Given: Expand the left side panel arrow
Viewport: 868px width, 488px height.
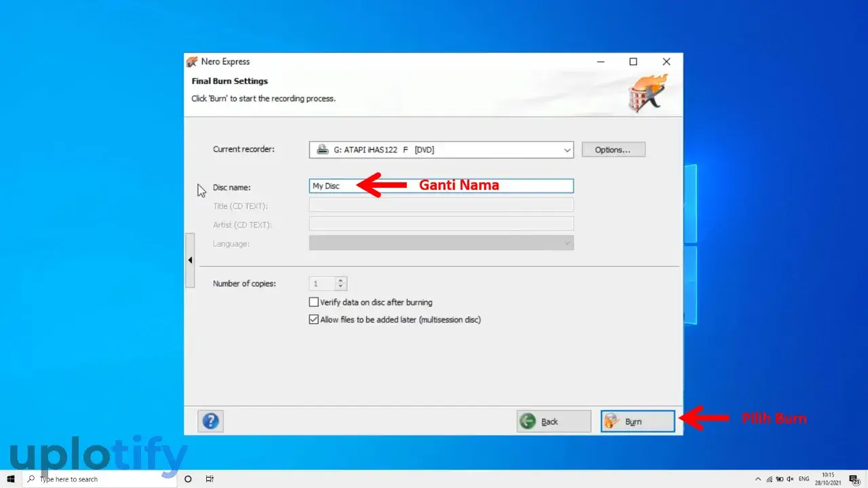Looking at the screenshot, I should tap(190, 260).
